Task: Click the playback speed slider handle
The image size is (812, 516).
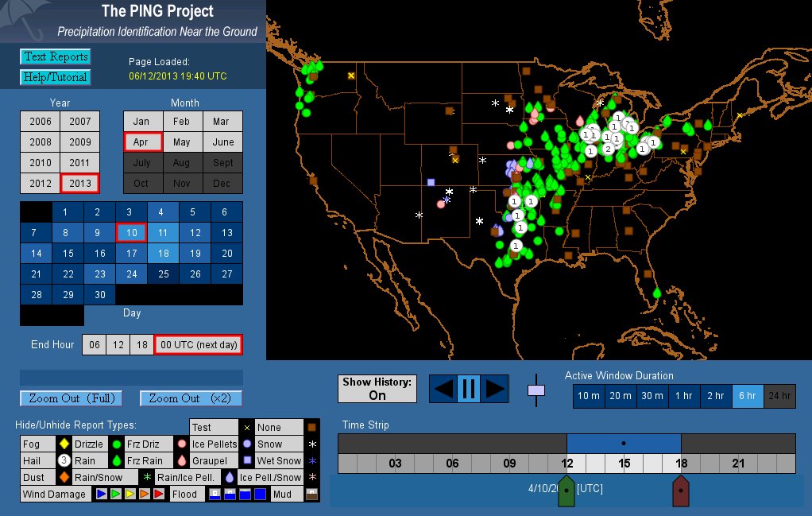Action: click(536, 390)
